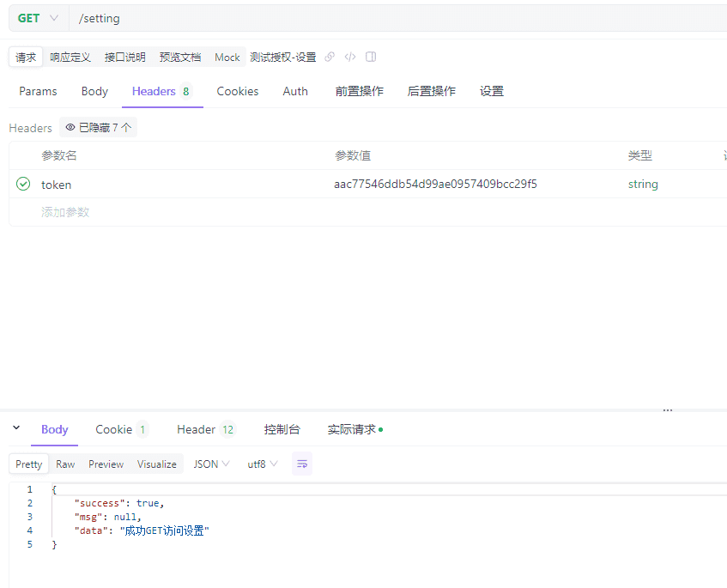Open the GET method dropdown

(x=39, y=19)
